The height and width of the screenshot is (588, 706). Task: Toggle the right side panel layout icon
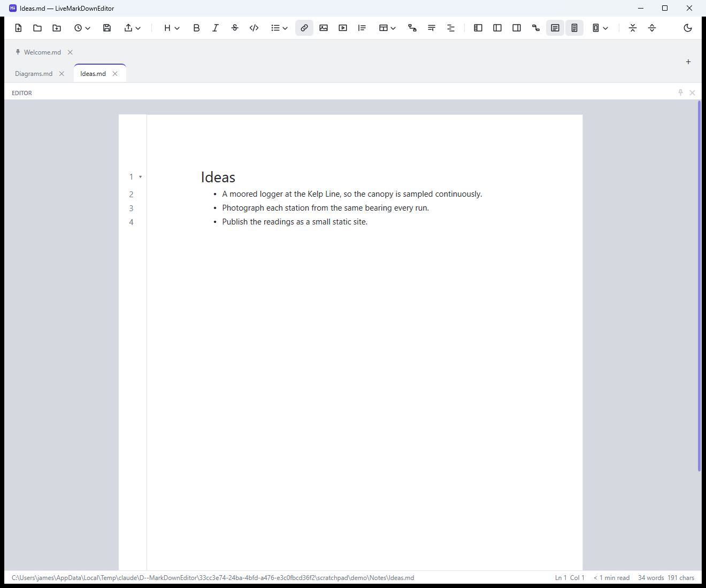point(517,28)
